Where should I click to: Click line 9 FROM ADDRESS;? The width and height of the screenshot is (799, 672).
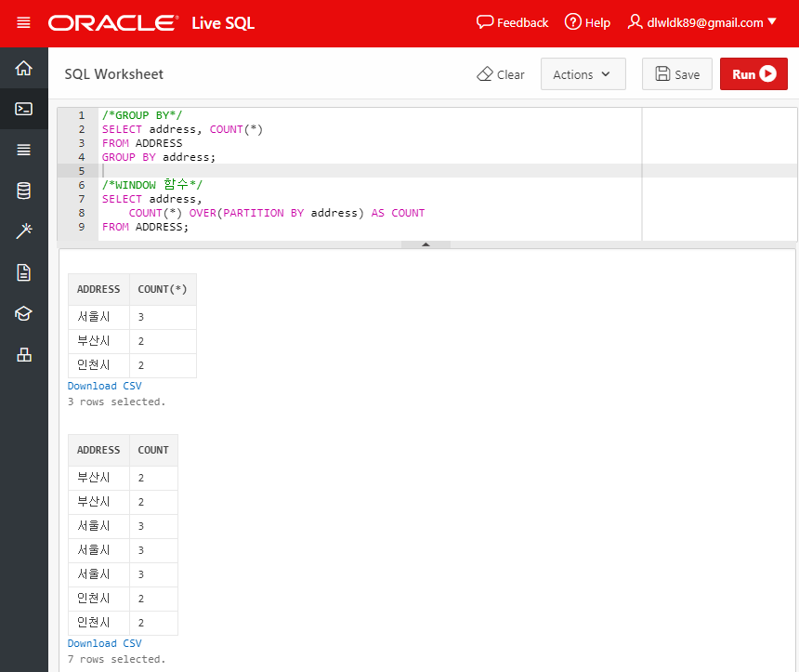[x=145, y=227]
